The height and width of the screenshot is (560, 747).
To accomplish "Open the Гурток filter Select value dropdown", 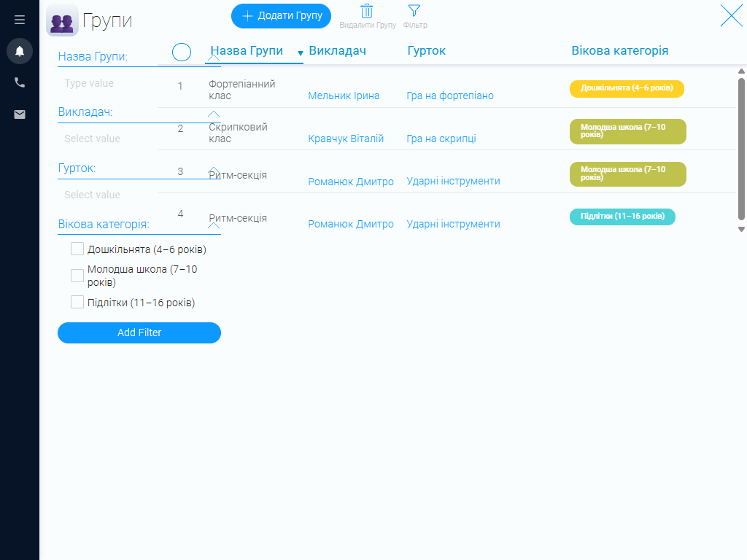I will (x=108, y=195).
